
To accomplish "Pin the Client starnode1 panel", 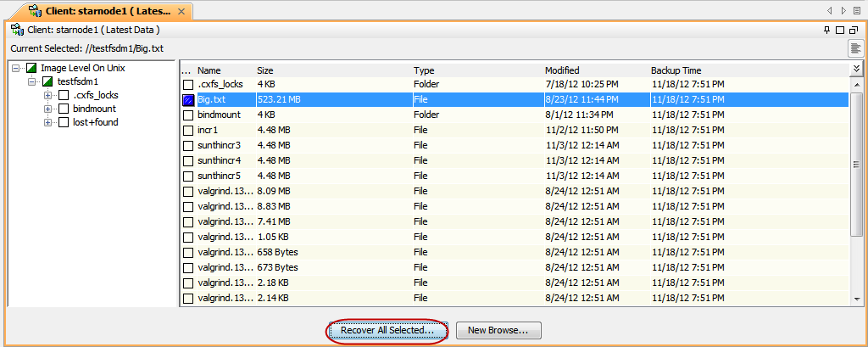I will point(826,30).
